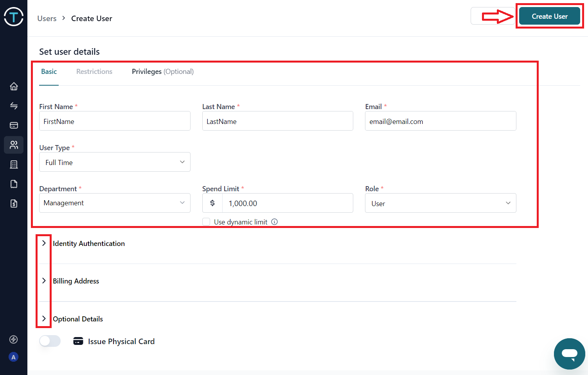Open the dollar invoice icon in sidebar
Image resolution: width=588 pixels, height=375 pixels.
tap(14, 204)
